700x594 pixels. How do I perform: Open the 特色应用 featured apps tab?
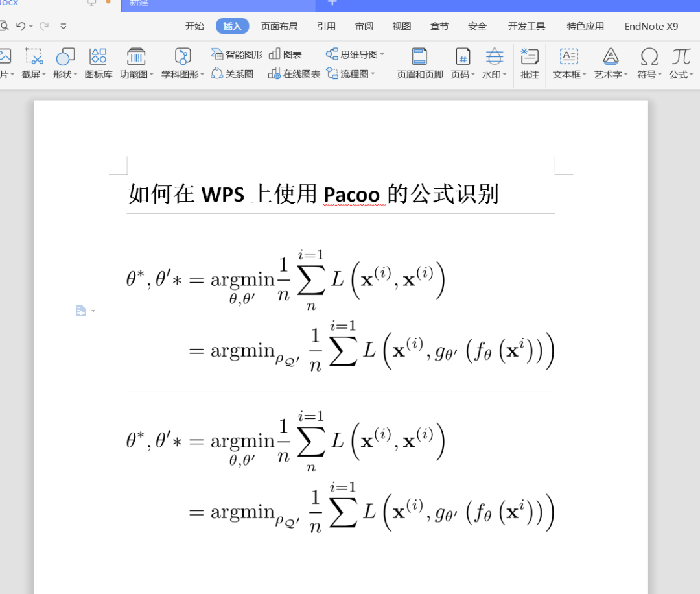[585, 27]
